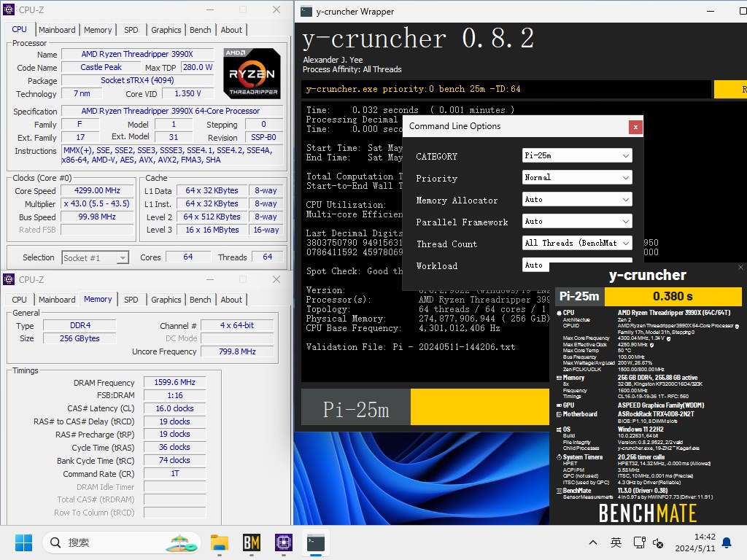Switch the input language indicator 英
Screen dimensions: 747x560
(616, 542)
